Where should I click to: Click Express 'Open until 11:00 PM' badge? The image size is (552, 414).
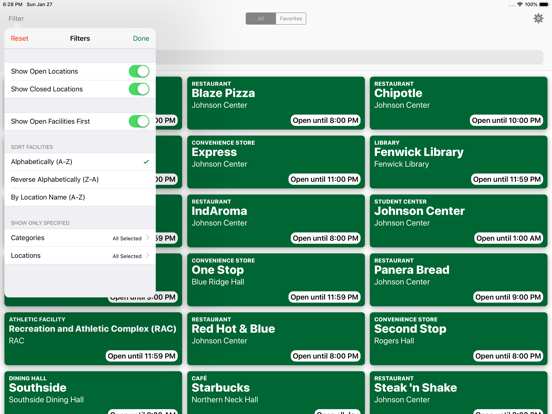click(x=324, y=179)
